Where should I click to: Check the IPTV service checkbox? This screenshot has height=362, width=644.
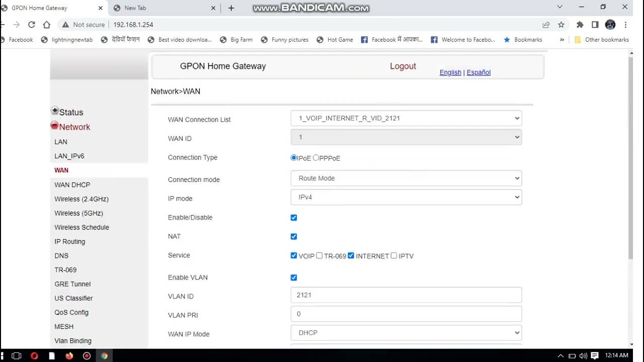pyautogui.click(x=394, y=255)
